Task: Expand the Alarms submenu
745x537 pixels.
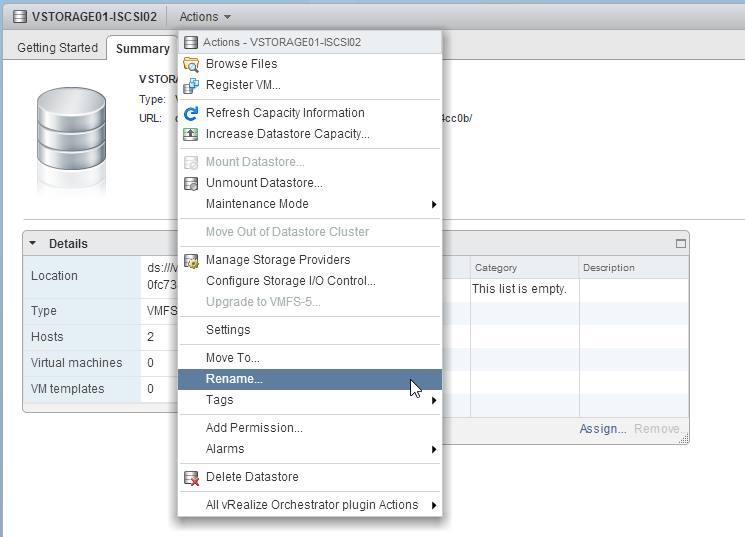Action: (434, 449)
